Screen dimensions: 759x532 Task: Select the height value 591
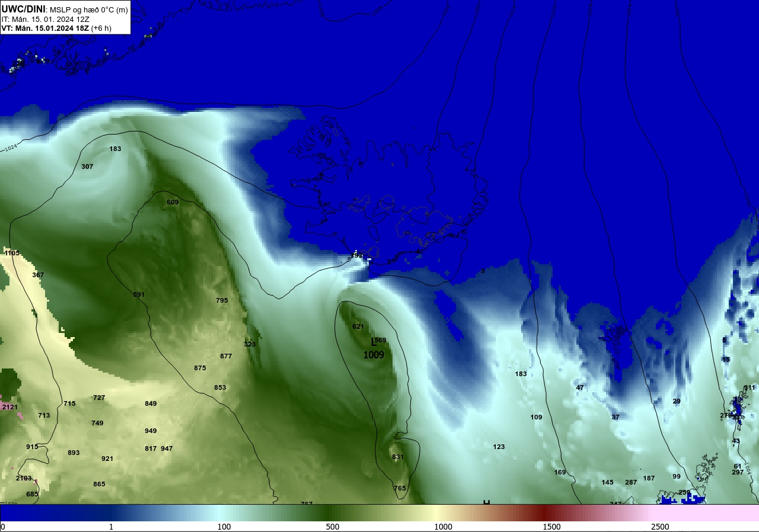(x=139, y=294)
